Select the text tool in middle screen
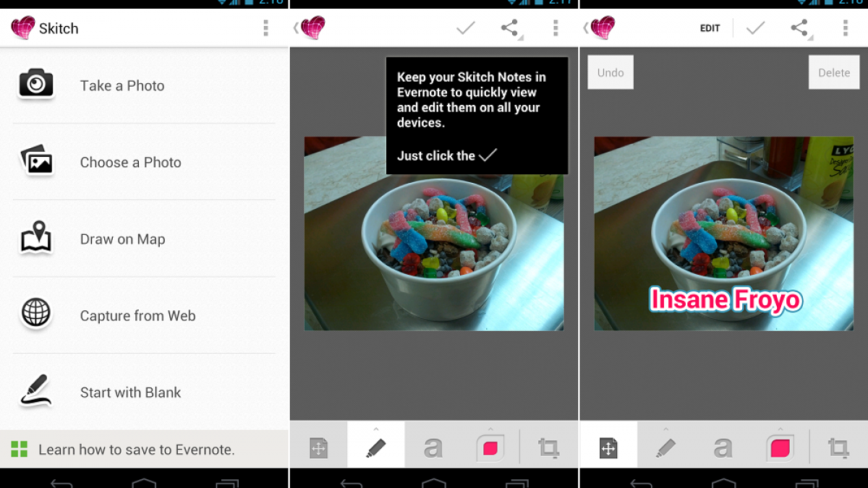 pos(433,448)
